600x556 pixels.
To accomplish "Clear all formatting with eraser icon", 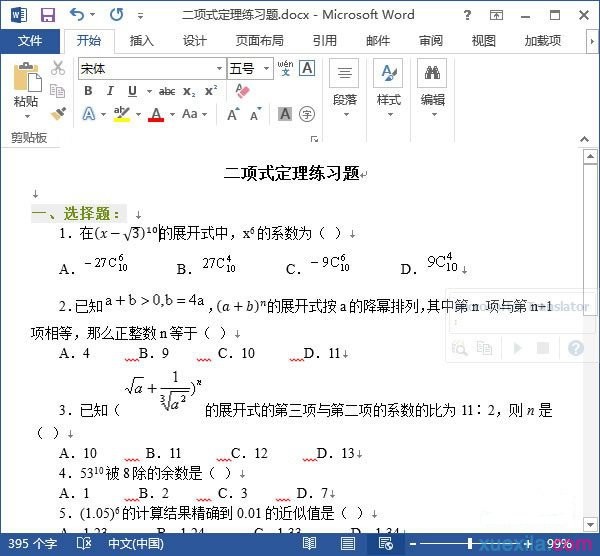I will click(242, 91).
